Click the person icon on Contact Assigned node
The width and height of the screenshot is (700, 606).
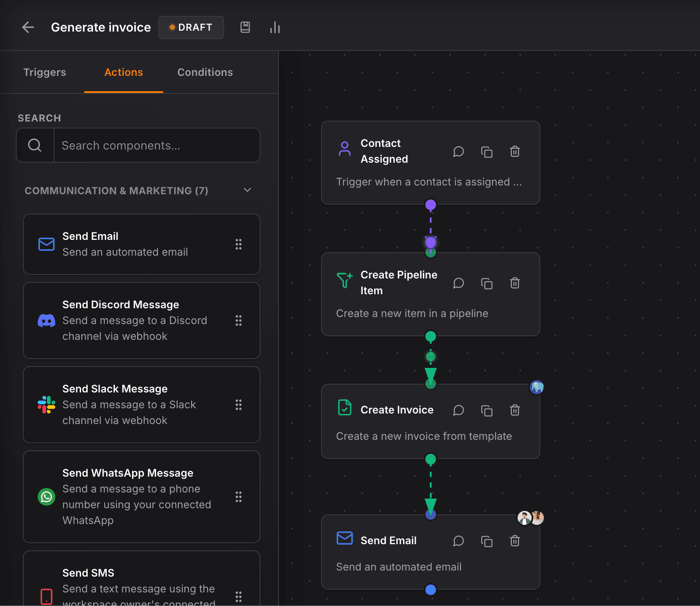345,149
